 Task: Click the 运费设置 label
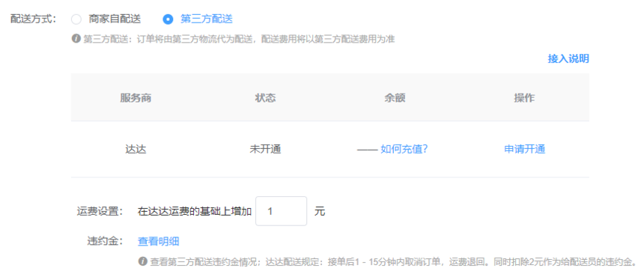click(x=100, y=211)
